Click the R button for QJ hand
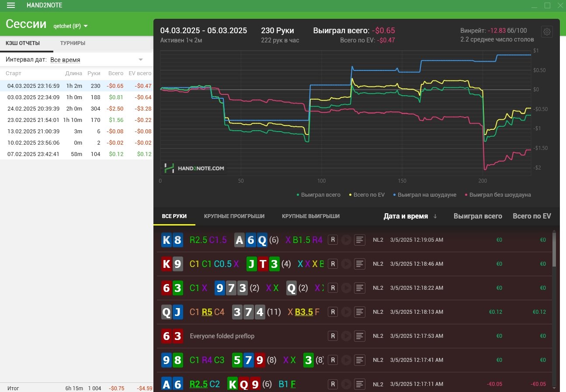 click(x=333, y=312)
